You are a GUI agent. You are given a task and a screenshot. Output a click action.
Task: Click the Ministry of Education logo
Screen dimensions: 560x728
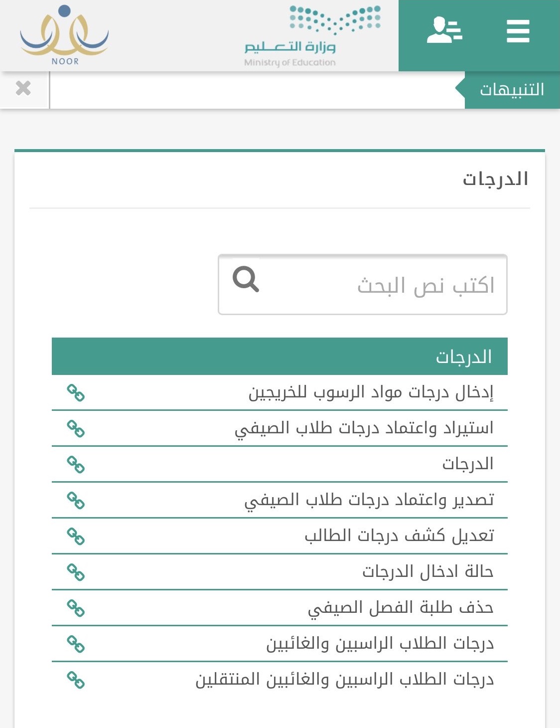(x=313, y=36)
